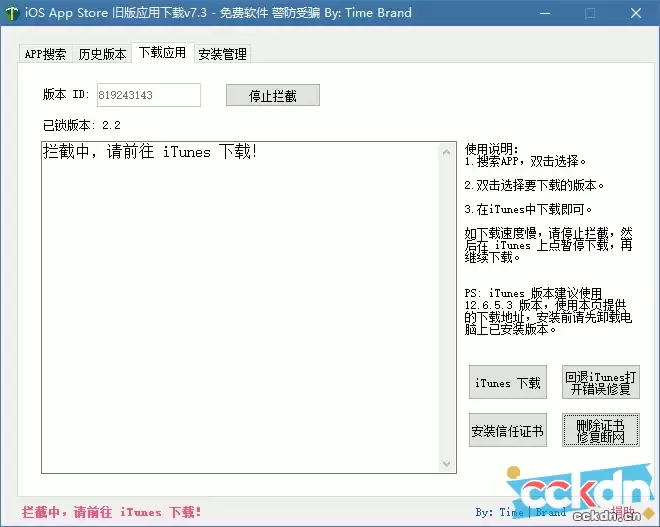Click the 如下载速度慢 tip paragraph
Image resolution: width=660 pixels, height=527 pixels.
(x=548, y=245)
